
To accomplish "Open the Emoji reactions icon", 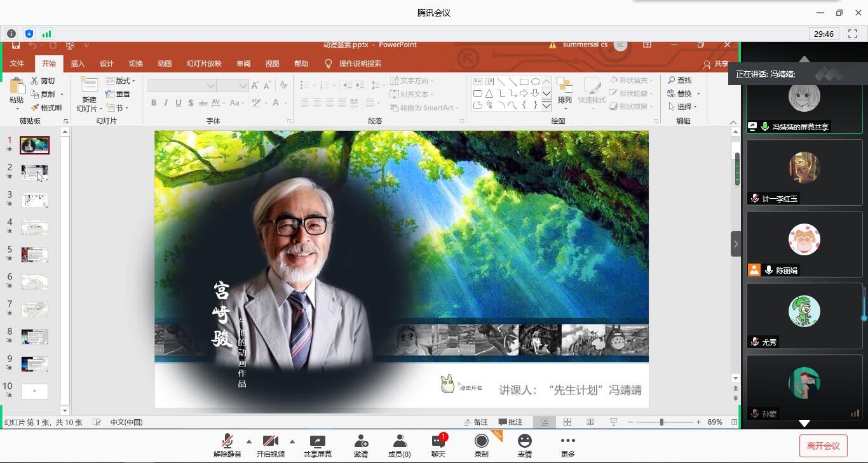I will [x=524, y=441].
